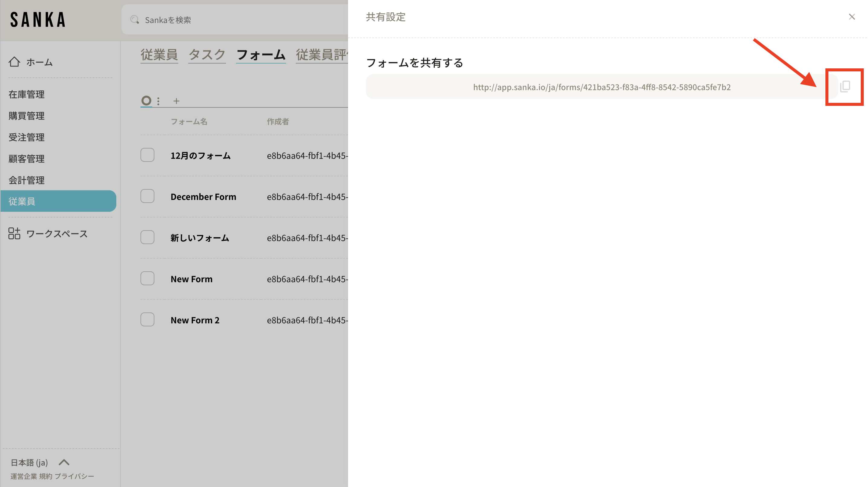Screen dimensions: 868x487
Task: Copy the form share URL
Action: coord(845,87)
